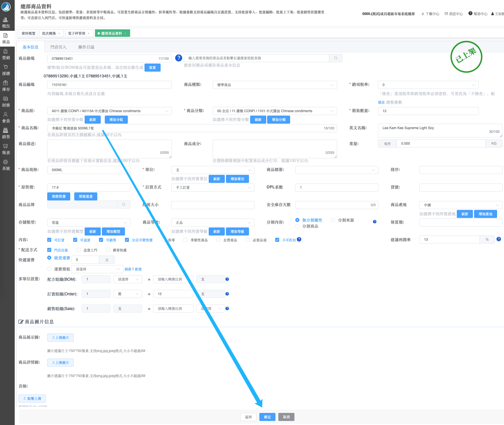Viewport: 504px width, 425px height.
Task: Open the 銷售 sales sidebar icon
Action: 6,133
